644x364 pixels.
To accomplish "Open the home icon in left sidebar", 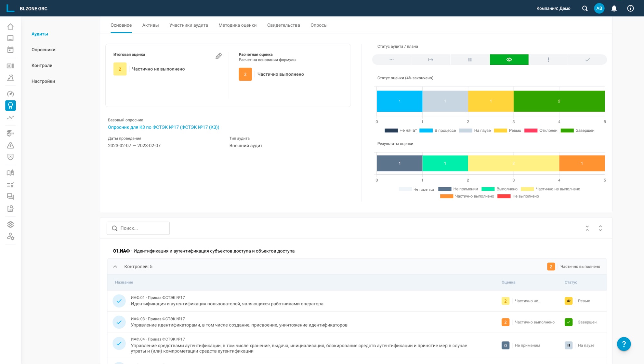I will coord(10,26).
